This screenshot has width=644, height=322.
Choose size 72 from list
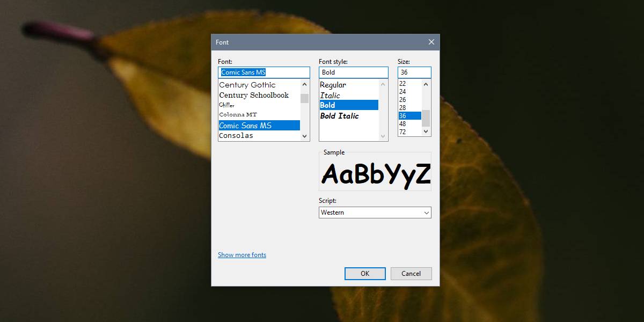click(x=402, y=132)
